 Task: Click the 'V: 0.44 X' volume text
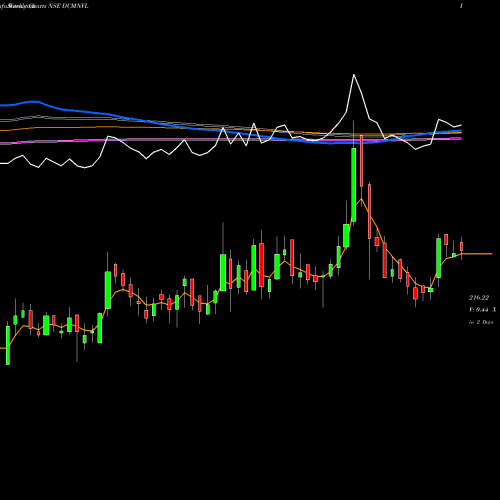point(483,310)
